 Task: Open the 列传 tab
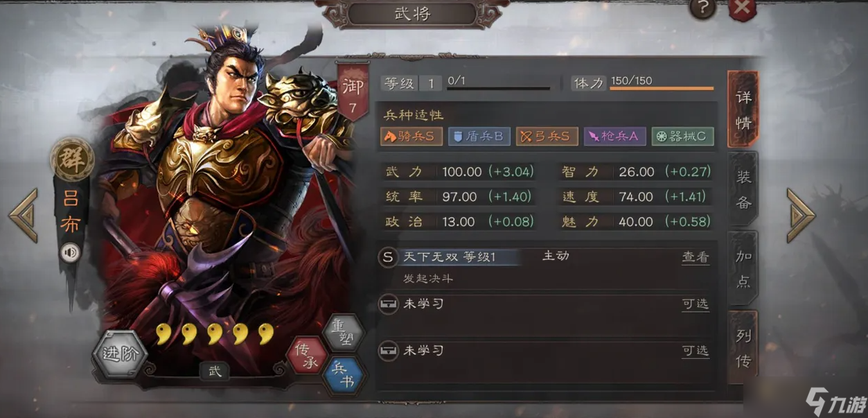[x=743, y=348]
